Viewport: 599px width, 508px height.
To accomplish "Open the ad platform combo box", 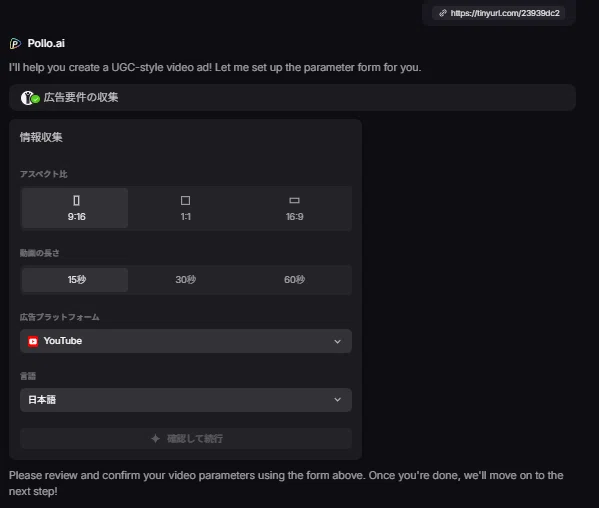I will (186, 341).
